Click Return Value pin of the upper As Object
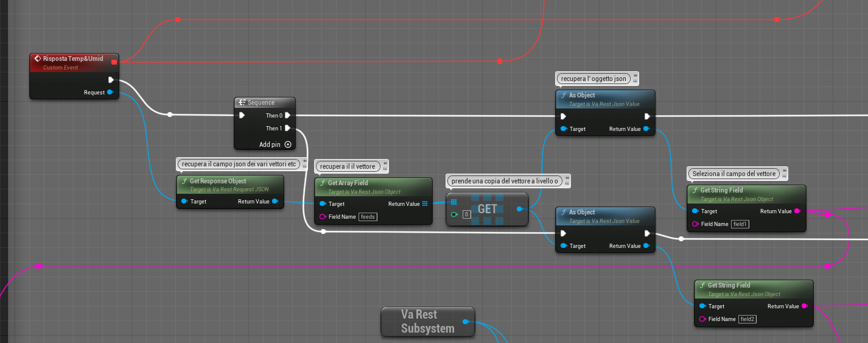The height and width of the screenshot is (343, 868). click(x=646, y=129)
